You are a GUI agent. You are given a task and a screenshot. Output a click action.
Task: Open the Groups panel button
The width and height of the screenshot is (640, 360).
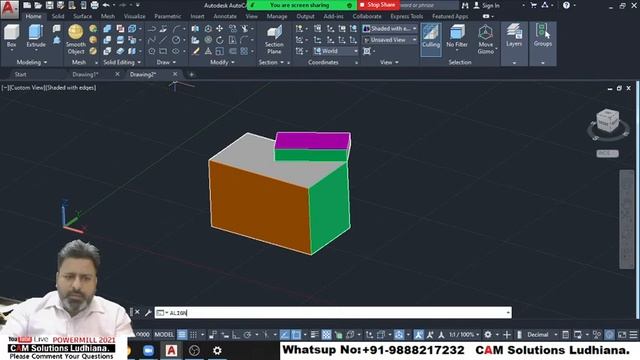coord(542,36)
